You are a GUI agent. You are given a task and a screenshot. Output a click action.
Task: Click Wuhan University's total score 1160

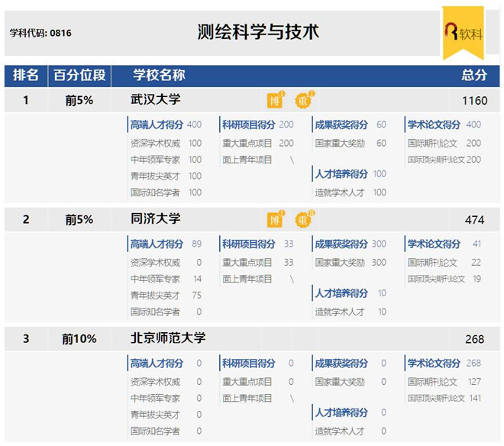pos(474,101)
